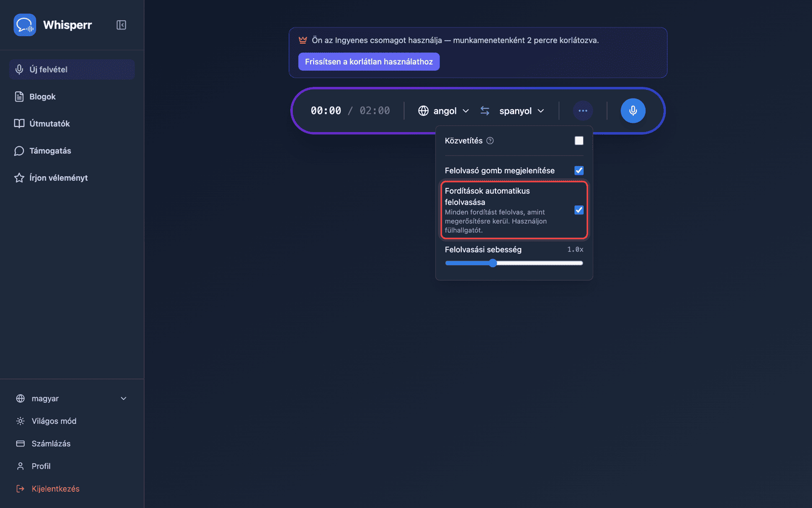The width and height of the screenshot is (812, 508).
Task: Click the crown icon in the plan banner
Action: pos(303,40)
